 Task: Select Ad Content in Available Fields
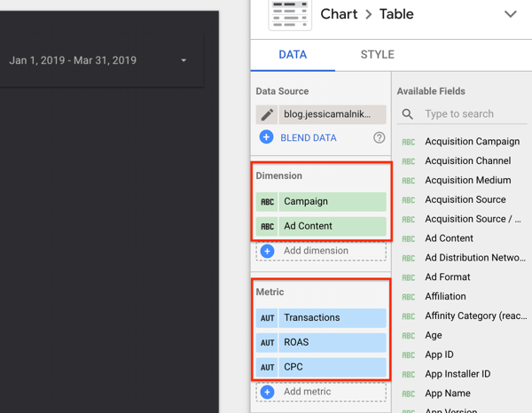point(449,238)
